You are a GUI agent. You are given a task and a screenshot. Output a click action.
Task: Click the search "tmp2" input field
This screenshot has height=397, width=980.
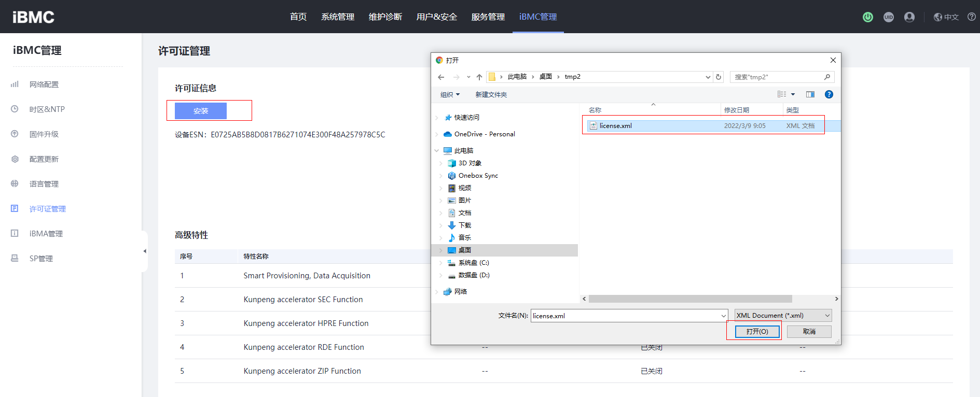tap(777, 77)
